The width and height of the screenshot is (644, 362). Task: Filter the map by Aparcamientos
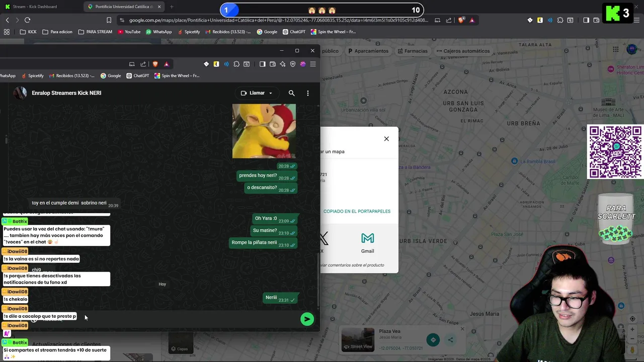pos(368,51)
